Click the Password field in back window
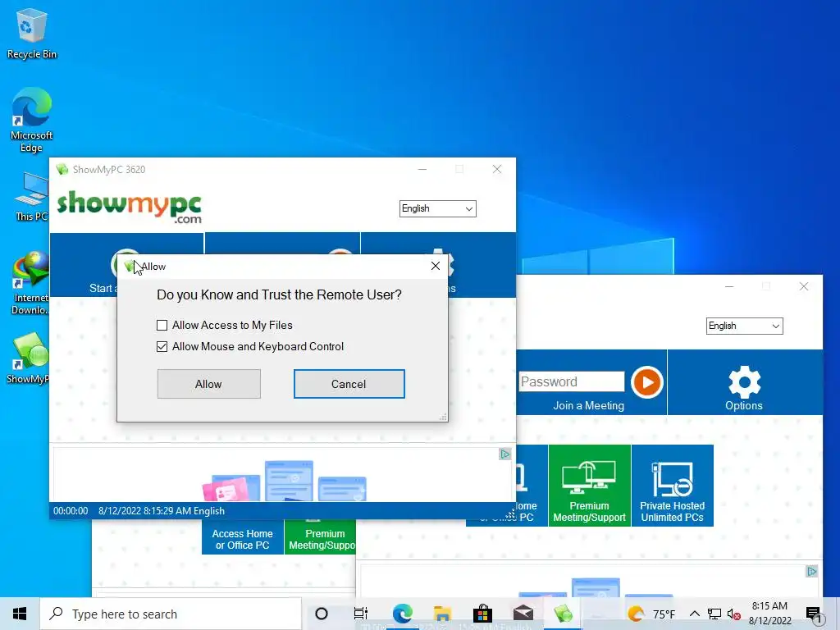Image resolution: width=840 pixels, height=630 pixels. (x=572, y=381)
